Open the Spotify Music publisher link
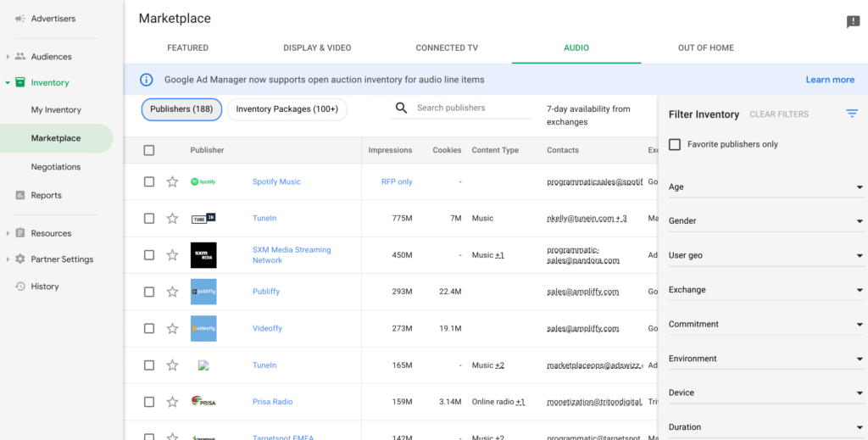This screenshot has width=868, height=440. coord(277,181)
